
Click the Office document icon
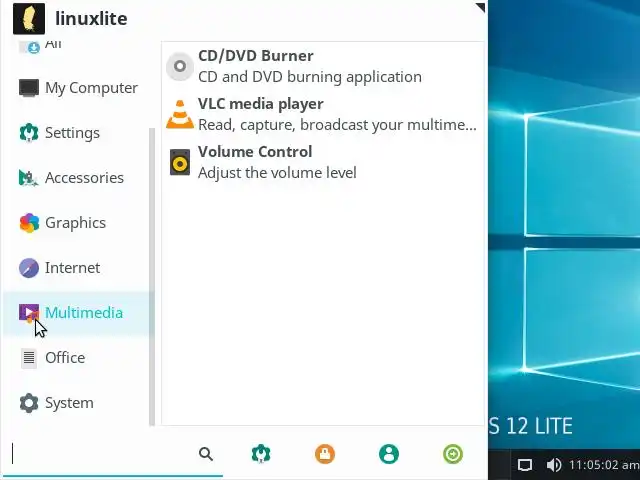pos(29,358)
